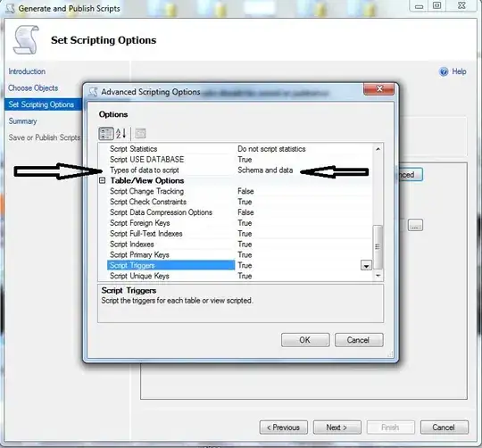Select Save or Publish Scripts step
The height and width of the screenshot is (448, 482).
pyautogui.click(x=45, y=137)
